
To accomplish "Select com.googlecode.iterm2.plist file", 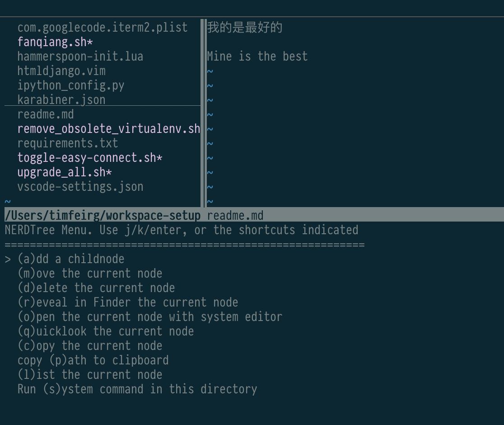I will (102, 27).
